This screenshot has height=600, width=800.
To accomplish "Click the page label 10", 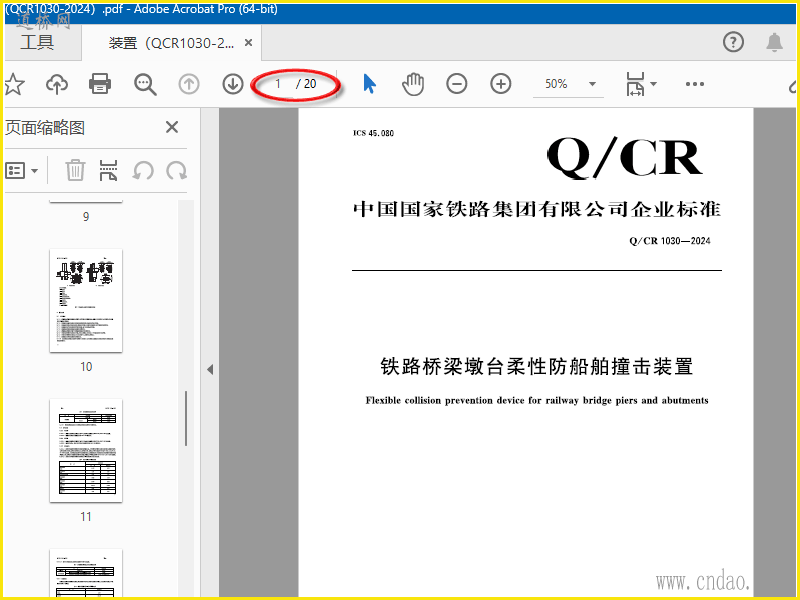I will coord(86,367).
